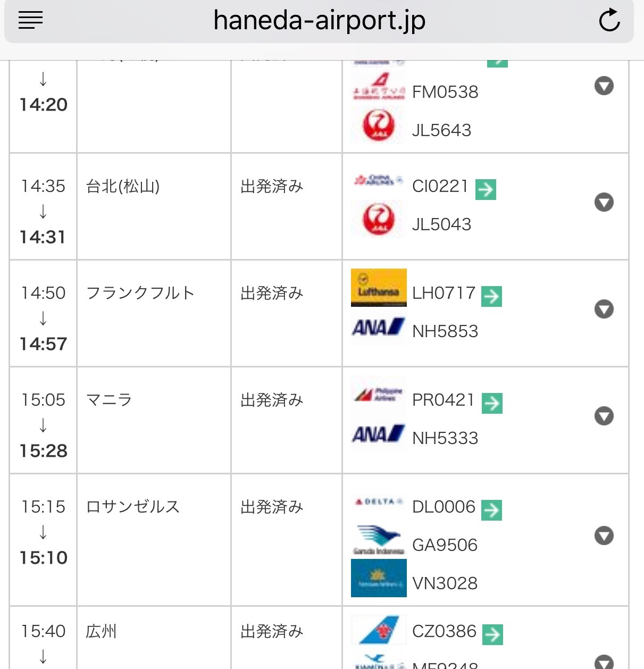Screen dimensions: 644x669
Task: Select the Garuda Indonesia logo
Action: coord(379,540)
